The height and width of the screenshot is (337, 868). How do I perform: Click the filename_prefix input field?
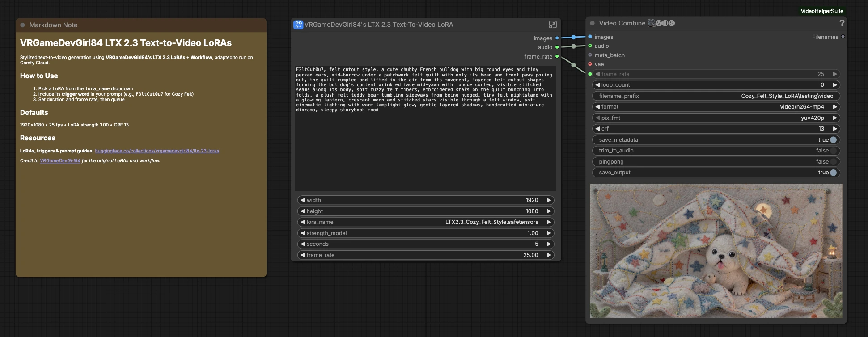tap(716, 96)
